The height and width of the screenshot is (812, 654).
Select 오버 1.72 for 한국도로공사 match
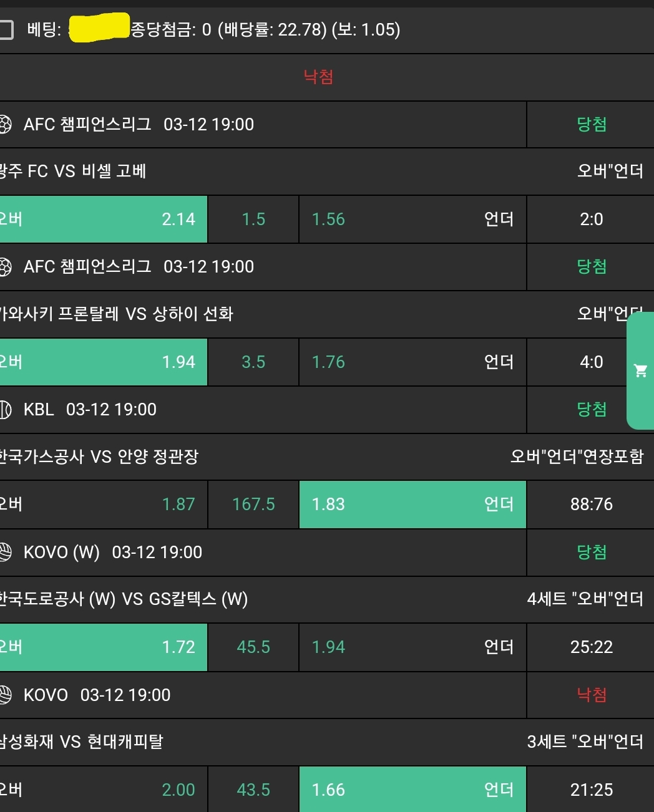(103, 647)
